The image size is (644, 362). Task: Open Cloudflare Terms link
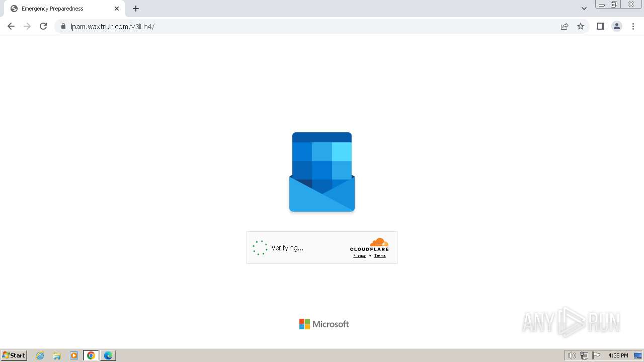tap(380, 255)
